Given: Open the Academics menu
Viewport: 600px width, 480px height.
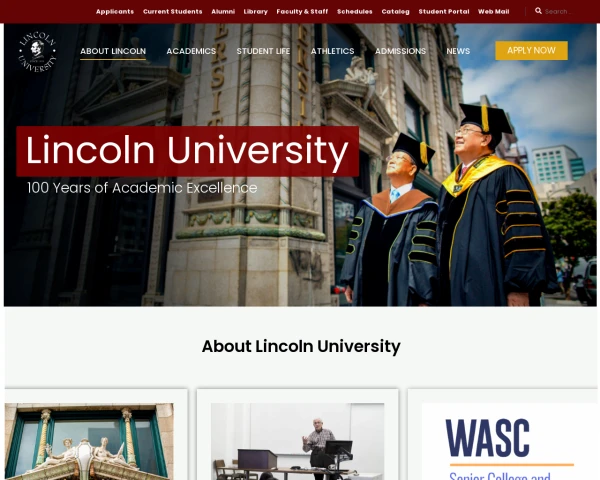Looking at the screenshot, I should pyautogui.click(x=191, y=51).
